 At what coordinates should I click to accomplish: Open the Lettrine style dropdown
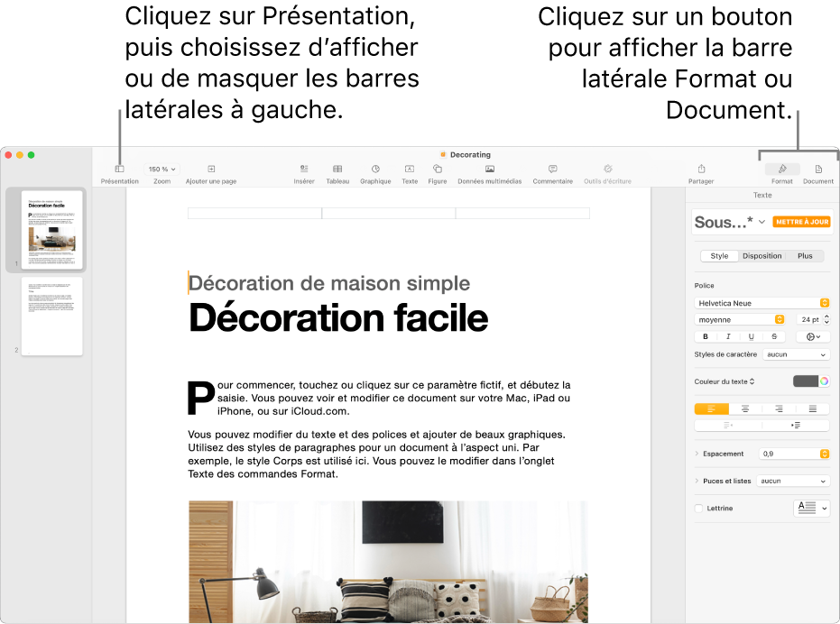812,508
